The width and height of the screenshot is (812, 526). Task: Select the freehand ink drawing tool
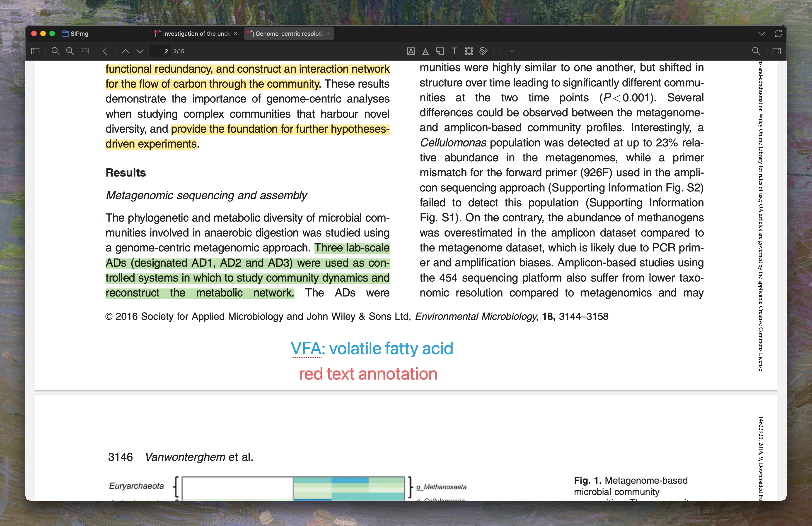pos(483,51)
